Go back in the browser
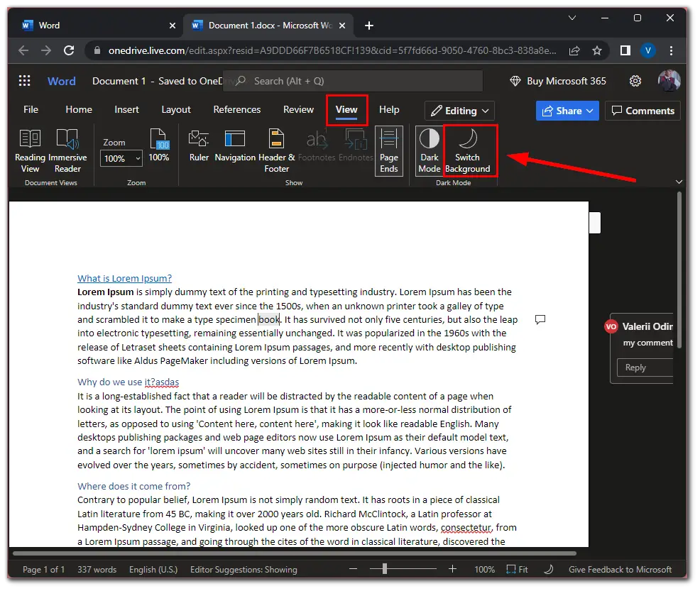 tap(23, 50)
